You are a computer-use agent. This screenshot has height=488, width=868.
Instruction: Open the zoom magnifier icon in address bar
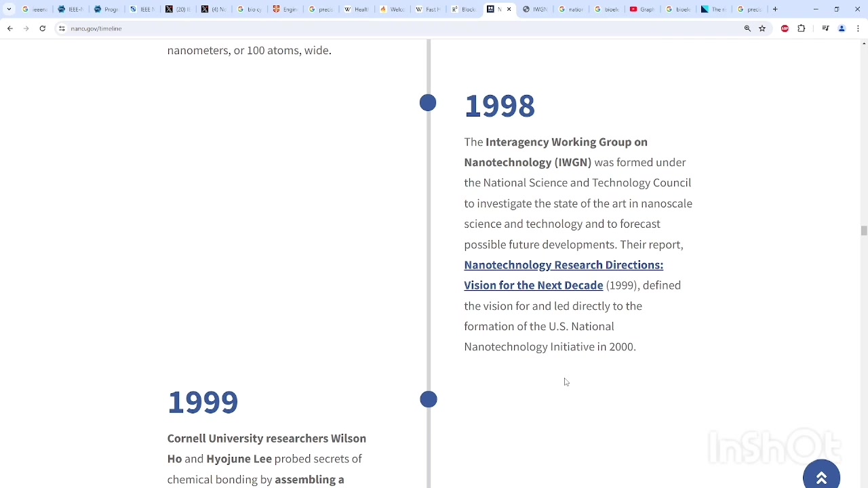coord(747,28)
